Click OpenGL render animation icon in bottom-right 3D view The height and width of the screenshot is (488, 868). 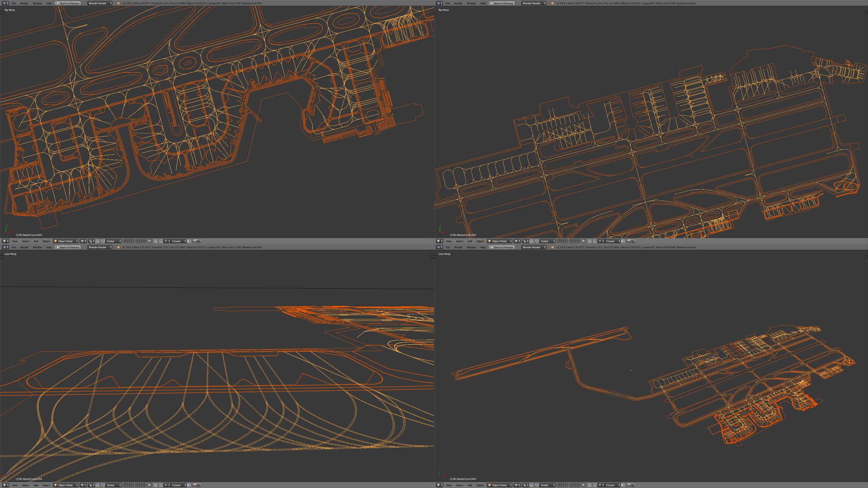(633, 485)
